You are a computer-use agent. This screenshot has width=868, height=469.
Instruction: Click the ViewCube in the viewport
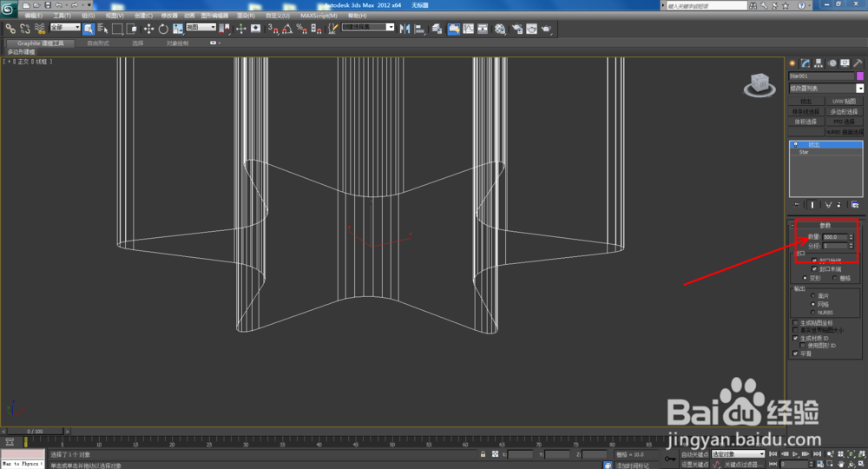[759, 85]
